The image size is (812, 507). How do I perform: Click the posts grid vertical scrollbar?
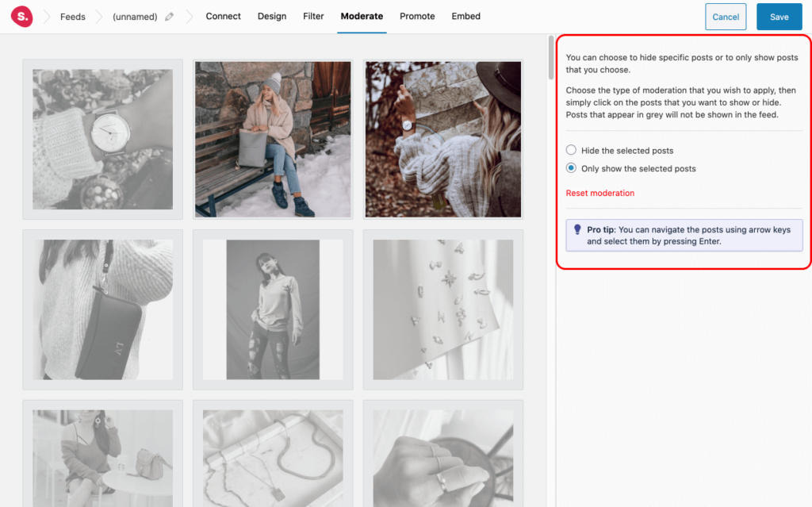pyautogui.click(x=551, y=58)
